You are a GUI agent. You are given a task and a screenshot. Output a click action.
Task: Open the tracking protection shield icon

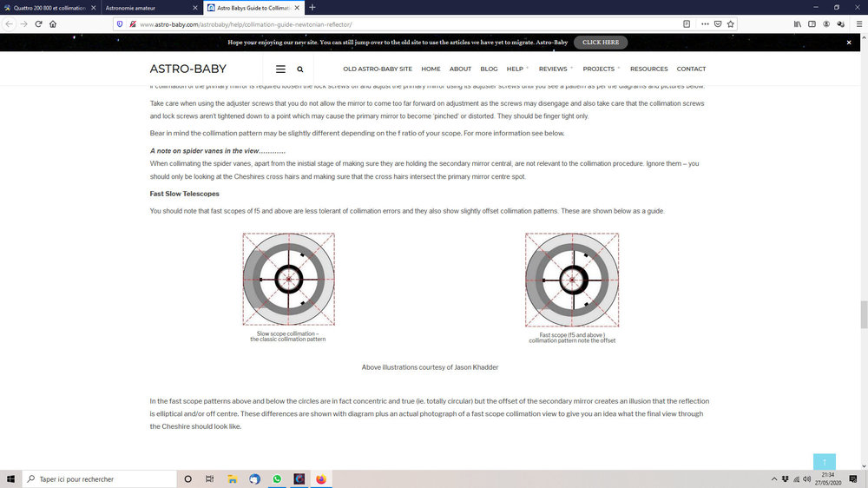(120, 24)
